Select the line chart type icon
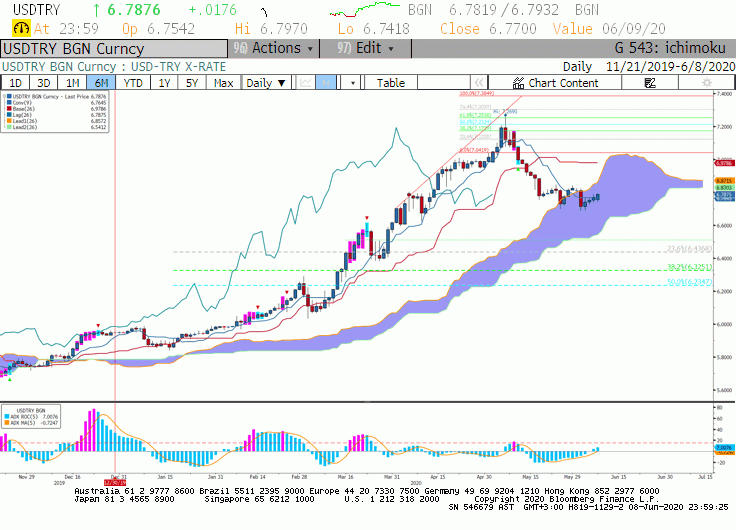This screenshot has width=736, height=530. click(x=306, y=83)
